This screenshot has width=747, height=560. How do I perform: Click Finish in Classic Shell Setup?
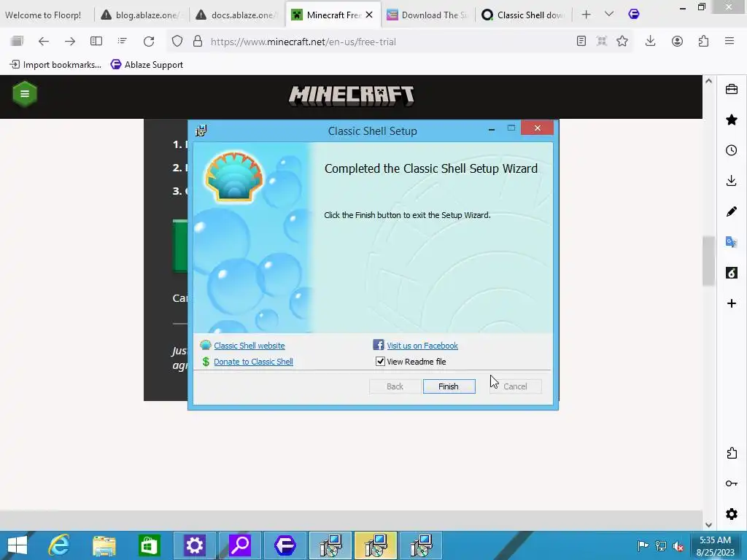pos(449,386)
